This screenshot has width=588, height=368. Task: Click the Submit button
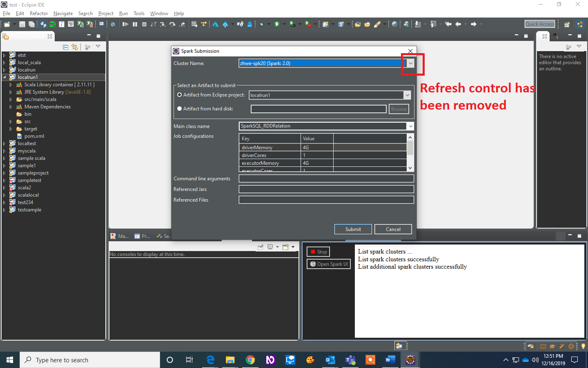[x=353, y=229]
